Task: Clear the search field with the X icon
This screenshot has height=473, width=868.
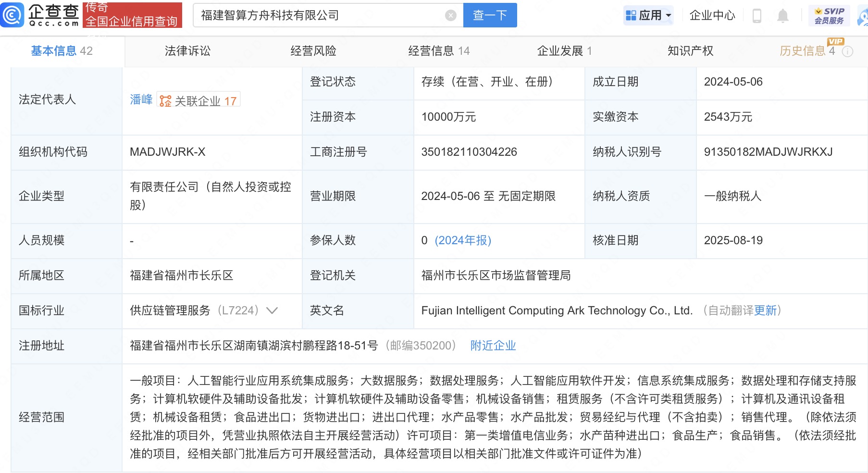Action: [451, 15]
